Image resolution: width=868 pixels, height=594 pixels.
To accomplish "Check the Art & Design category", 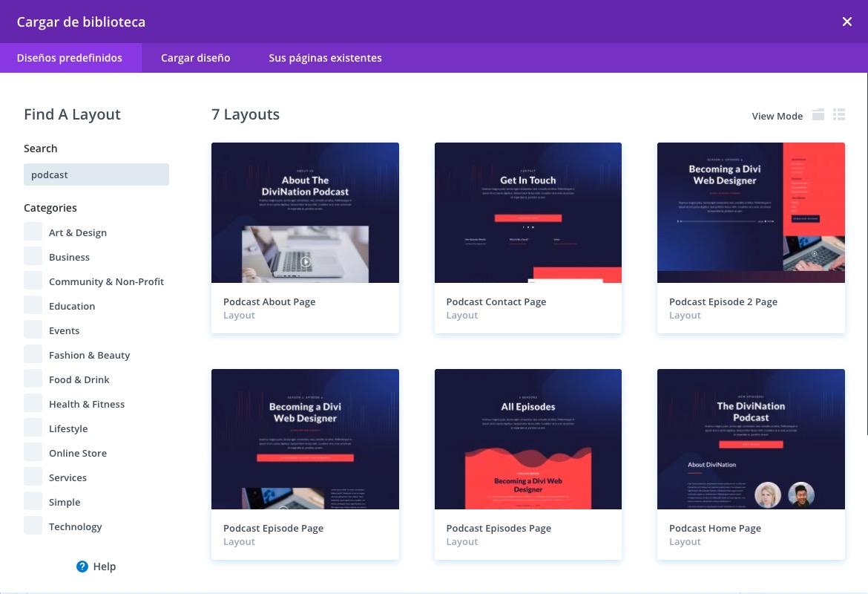I will tap(33, 232).
